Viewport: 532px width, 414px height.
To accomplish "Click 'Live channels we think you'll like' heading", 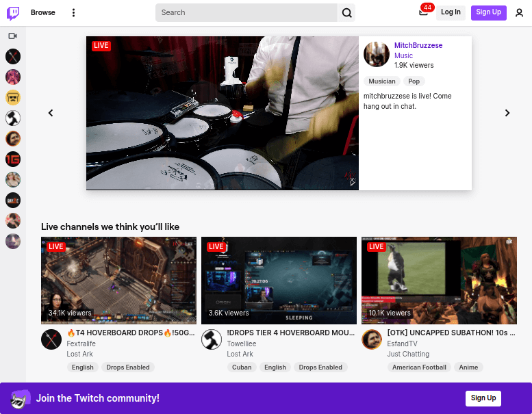I will [110, 227].
